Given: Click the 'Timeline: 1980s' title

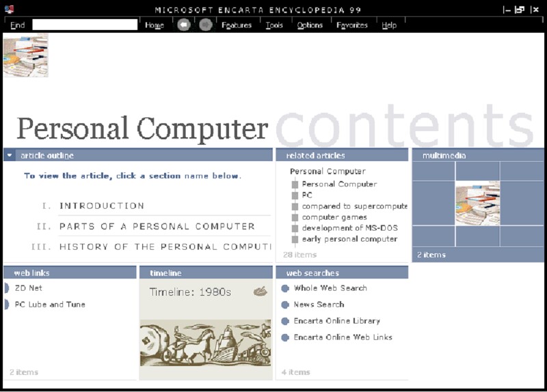Looking at the screenshot, I should click(x=190, y=292).
